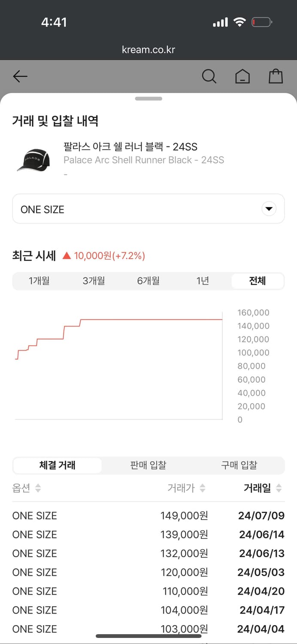
Task: Tap the sort arrows next to 옵션
Action: (38, 488)
